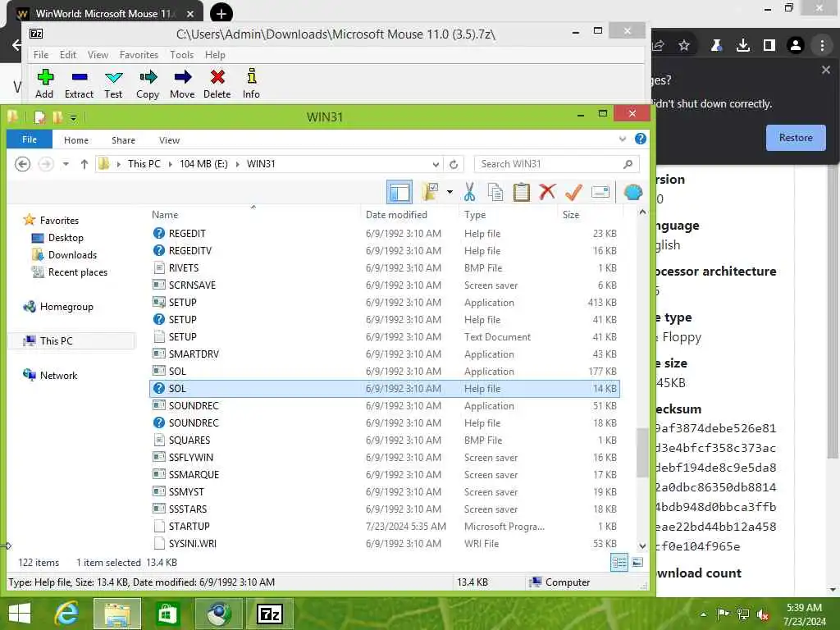This screenshot has height=630, width=840.
Task: Switch to the Home ribbon tab
Action: pyautogui.click(x=76, y=139)
